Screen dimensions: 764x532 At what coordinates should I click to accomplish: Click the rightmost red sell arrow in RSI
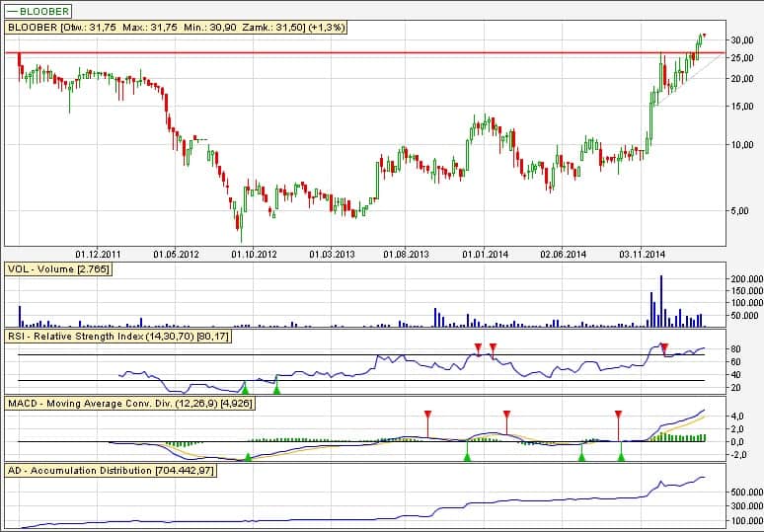[x=664, y=347]
